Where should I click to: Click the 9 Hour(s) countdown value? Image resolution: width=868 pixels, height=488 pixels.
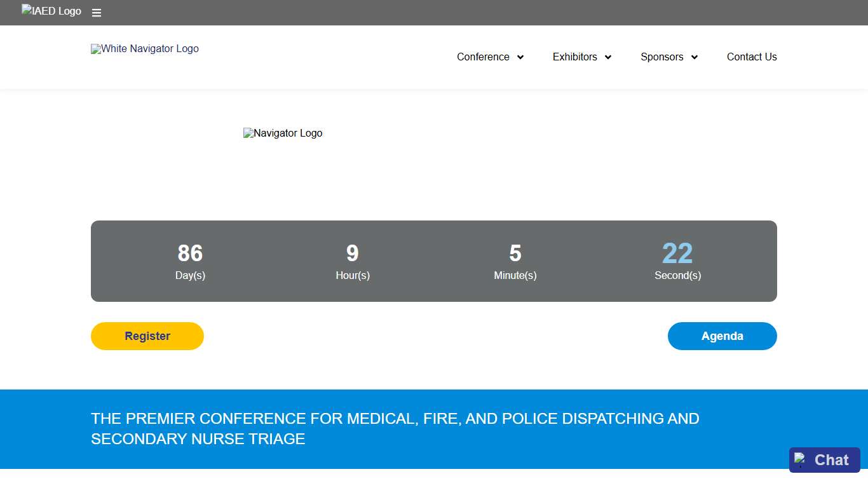tap(353, 254)
